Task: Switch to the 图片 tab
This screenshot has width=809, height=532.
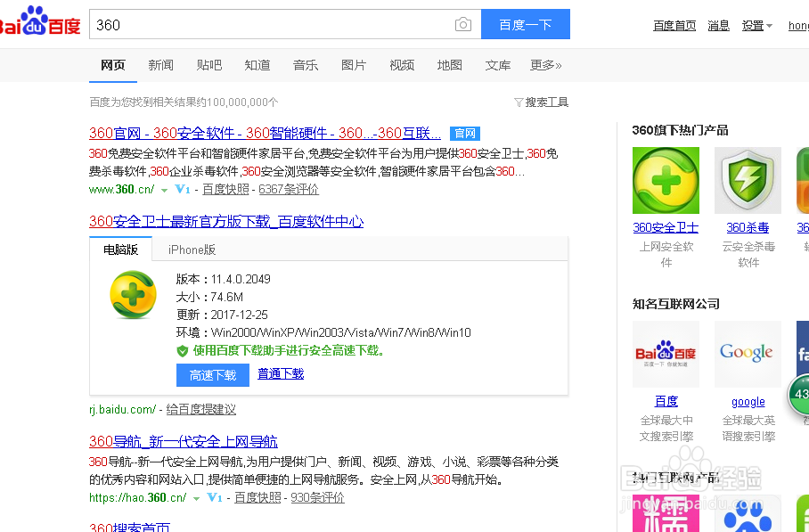Action: (354, 65)
